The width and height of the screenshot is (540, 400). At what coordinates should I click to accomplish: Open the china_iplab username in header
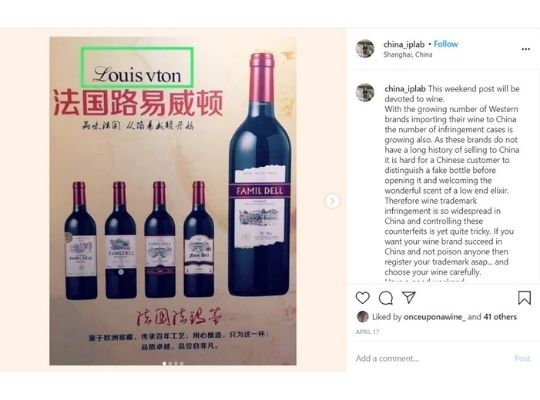coord(404,44)
